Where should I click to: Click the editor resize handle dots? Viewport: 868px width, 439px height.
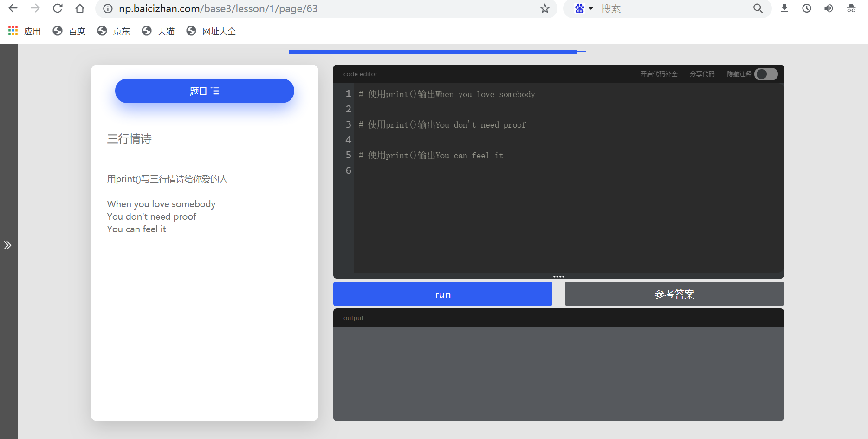coord(559,276)
